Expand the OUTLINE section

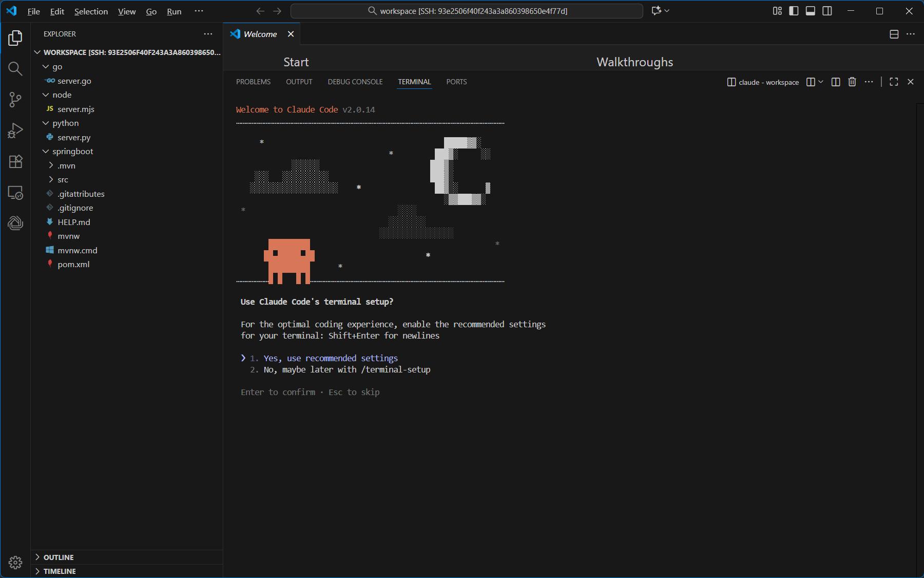point(59,557)
